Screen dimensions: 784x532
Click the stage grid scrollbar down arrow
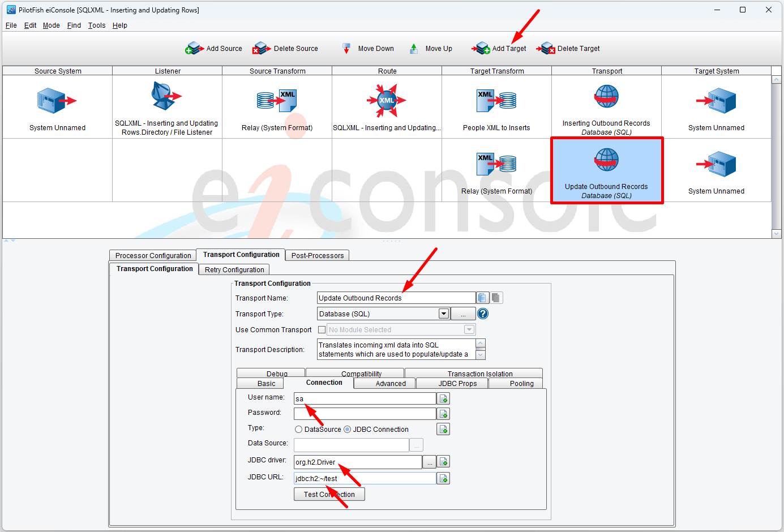[x=776, y=234]
